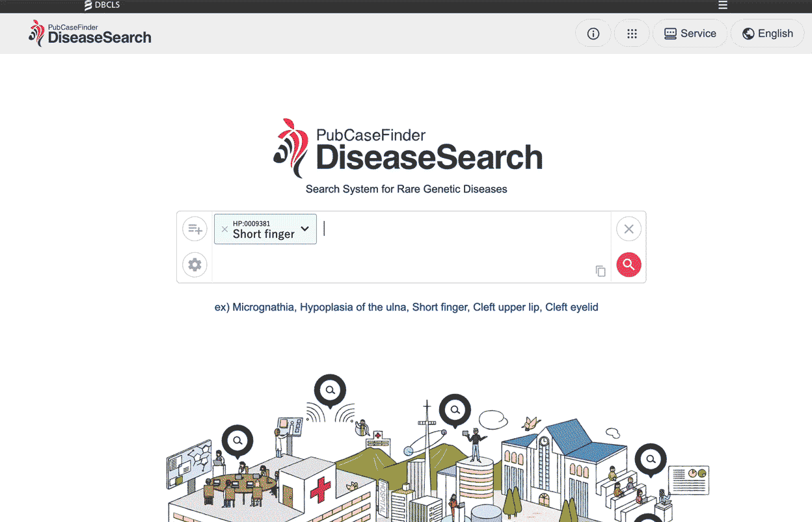
Task: Open the Service menu
Action: click(690, 34)
